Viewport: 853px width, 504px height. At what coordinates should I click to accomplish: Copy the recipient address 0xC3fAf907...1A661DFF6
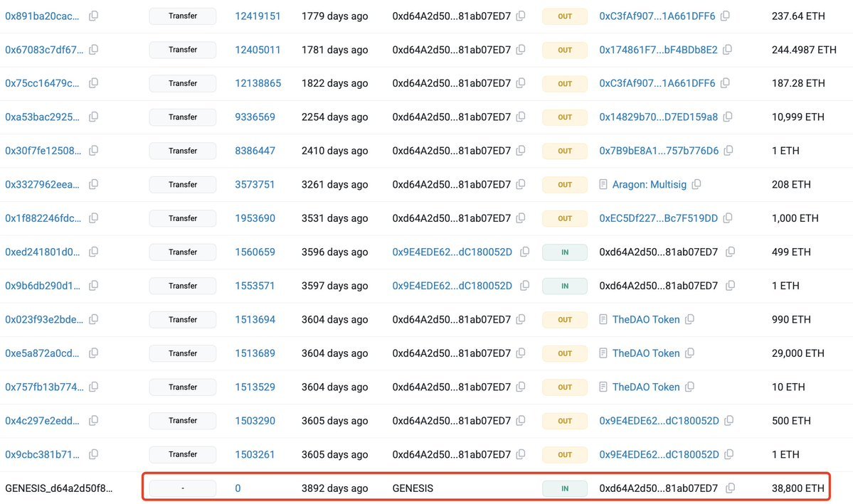click(725, 15)
